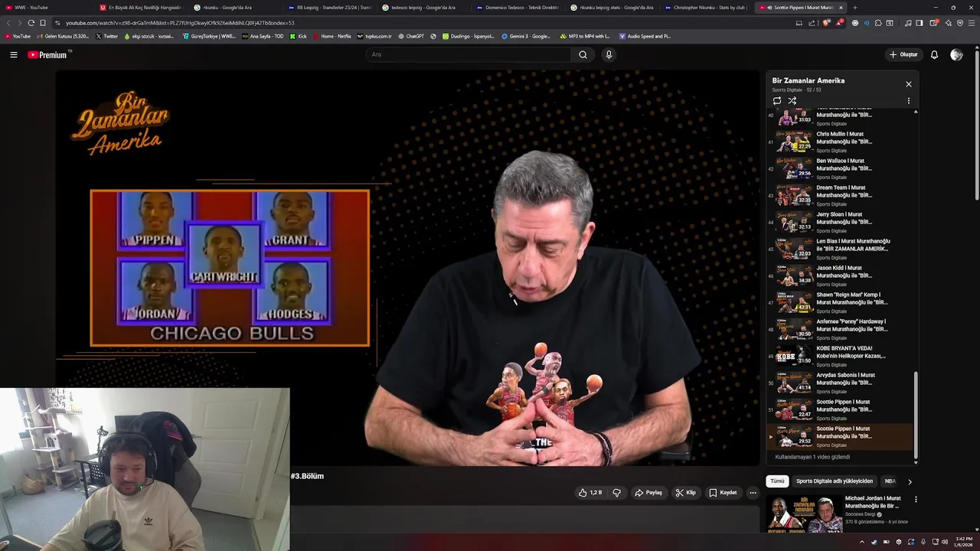Select Shawn "Reign Man" Kemp playlist entry
Viewport: 980px width, 551px height.
point(841,302)
